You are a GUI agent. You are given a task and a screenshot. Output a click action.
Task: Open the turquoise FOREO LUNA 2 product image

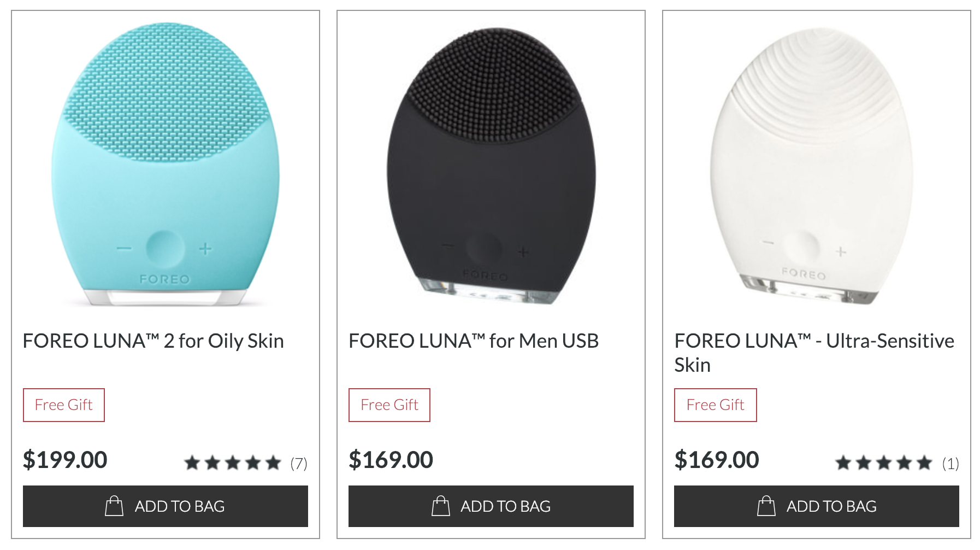point(166,164)
